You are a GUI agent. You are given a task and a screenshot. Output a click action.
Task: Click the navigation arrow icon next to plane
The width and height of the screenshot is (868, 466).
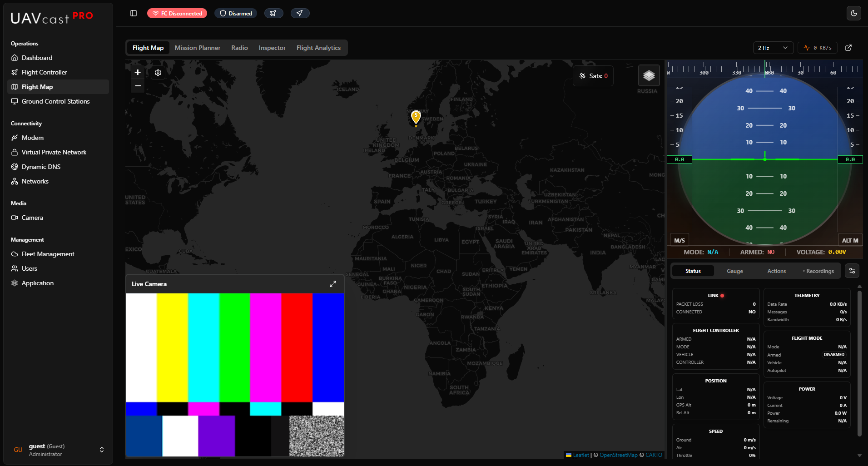(300, 13)
